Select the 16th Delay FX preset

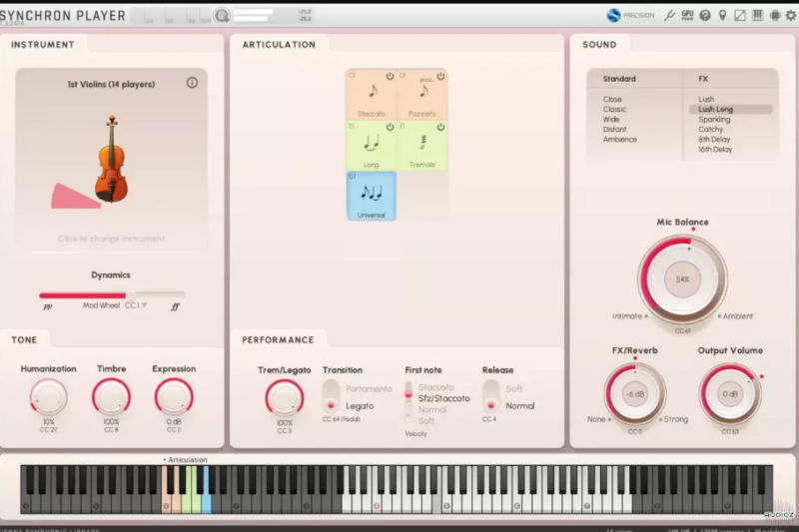click(x=715, y=149)
